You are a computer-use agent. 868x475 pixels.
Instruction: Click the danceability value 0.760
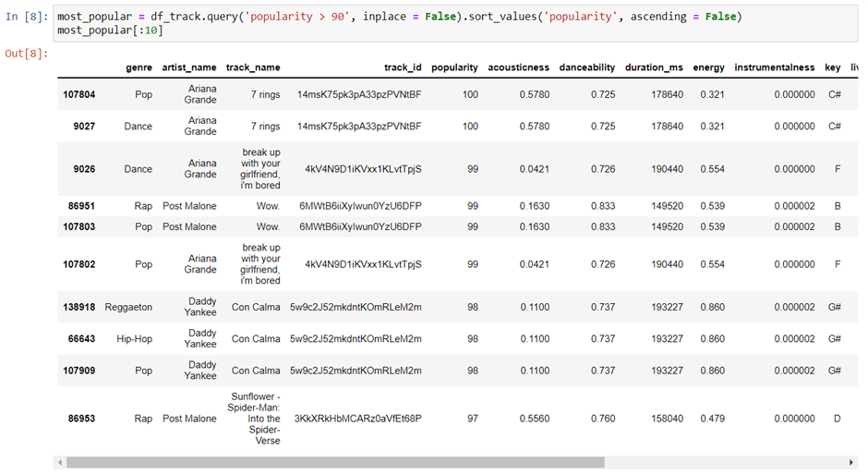click(x=603, y=419)
